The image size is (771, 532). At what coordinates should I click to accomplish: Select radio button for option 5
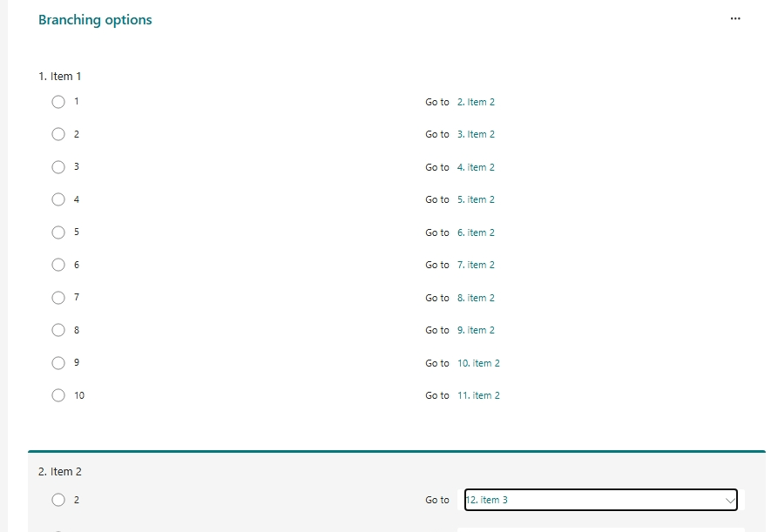[x=58, y=232]
